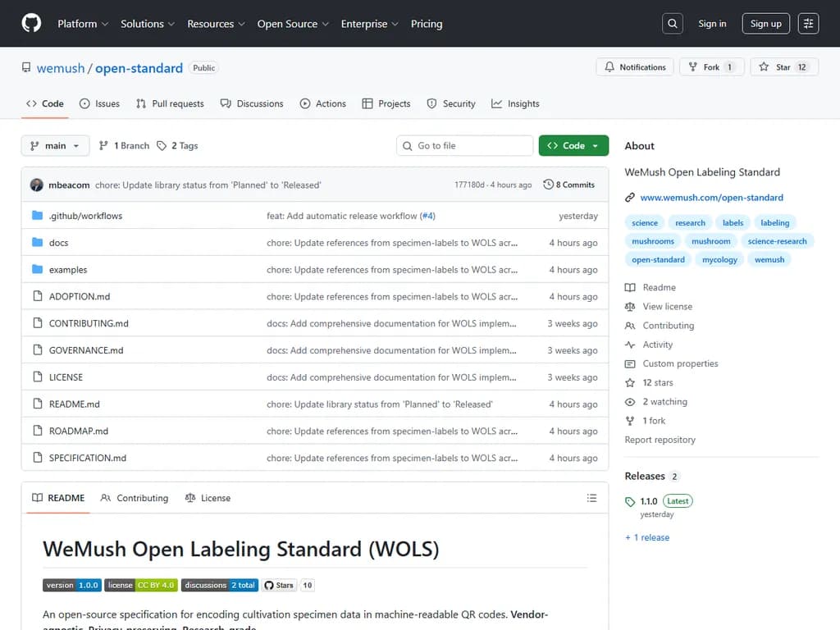Expand the green Code dropdown

pos(573,146)
